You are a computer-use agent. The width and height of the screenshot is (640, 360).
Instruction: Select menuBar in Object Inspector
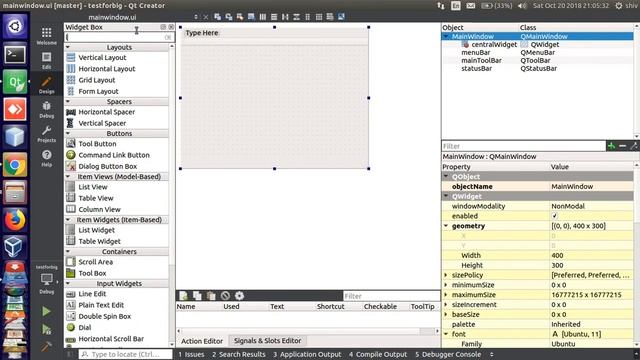[476, 52]
